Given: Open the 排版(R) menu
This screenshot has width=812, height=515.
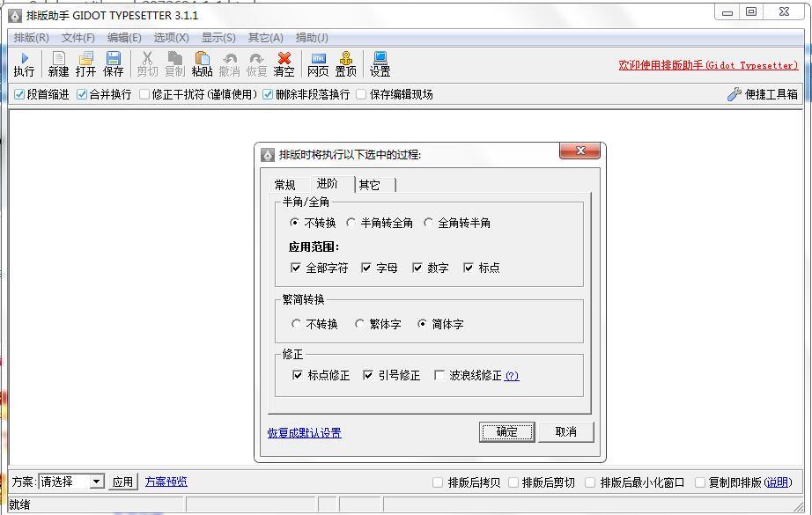Looking at the screenshot, I should tap(32, 38).
